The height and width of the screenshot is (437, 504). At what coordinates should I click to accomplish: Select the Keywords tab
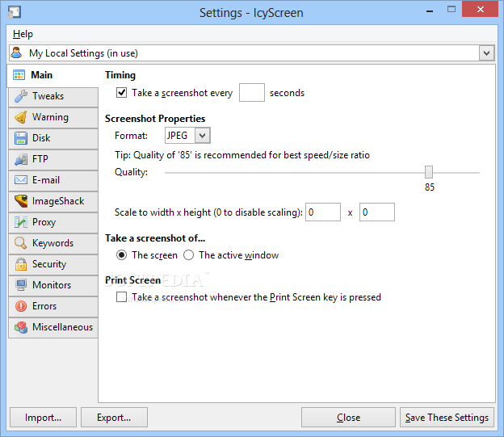click(53, 243)
